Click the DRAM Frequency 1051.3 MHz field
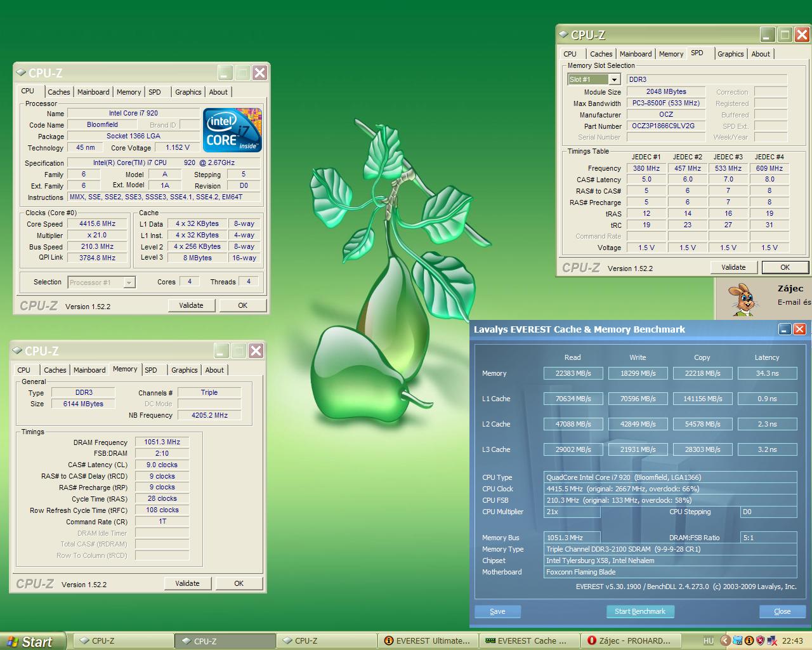 tap(162, 442)
